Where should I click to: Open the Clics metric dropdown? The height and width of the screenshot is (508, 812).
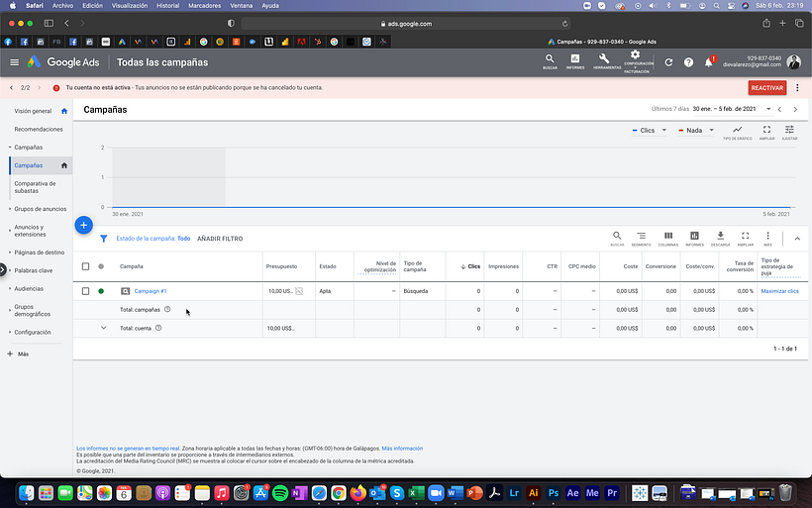click(650, 131)
